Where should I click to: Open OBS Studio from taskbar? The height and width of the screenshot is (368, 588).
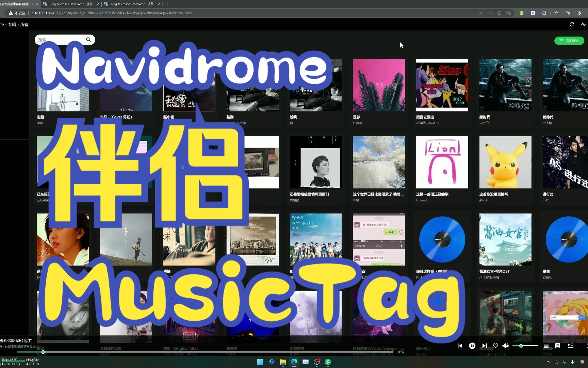(317, 362)
